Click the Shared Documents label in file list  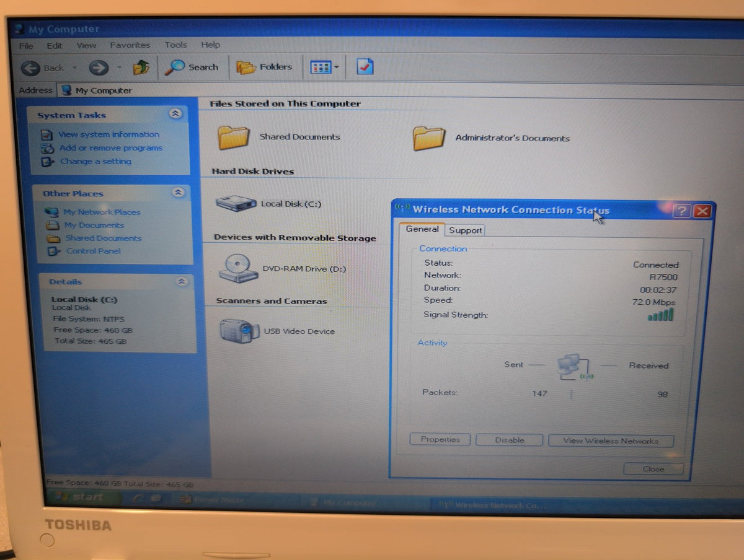click(x=299, y=137)
